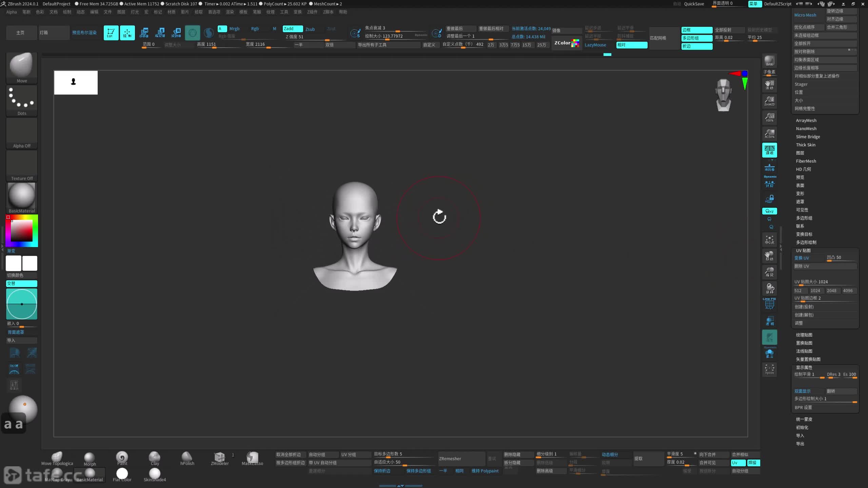Open the Alpha Off selector
The image size is (868, 488).
click(x=22, y=133)
